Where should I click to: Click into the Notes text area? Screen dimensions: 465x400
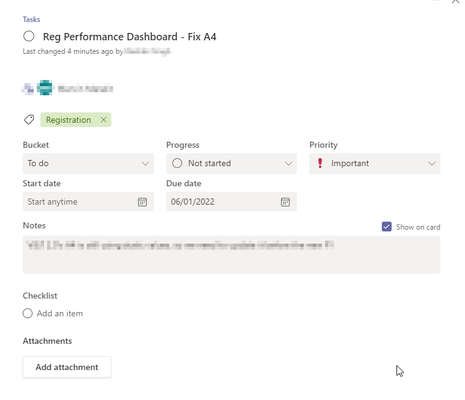pyautogui.click(x=231, y=255)
